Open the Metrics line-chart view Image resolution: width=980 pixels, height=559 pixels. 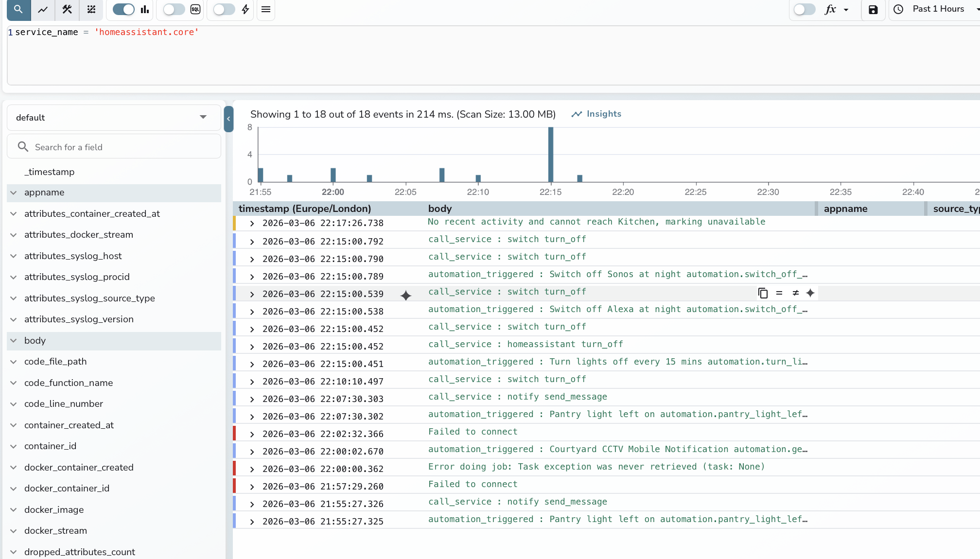point(42,9)
